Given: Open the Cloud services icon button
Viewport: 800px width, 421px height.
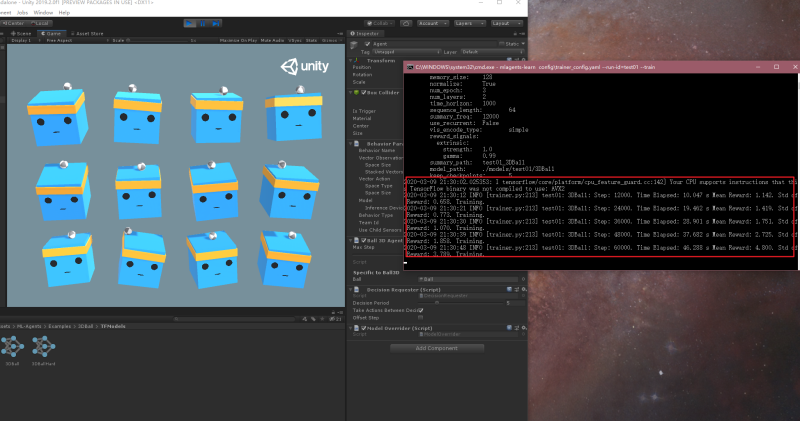Looking at the screenshot, I should [406, 23].
